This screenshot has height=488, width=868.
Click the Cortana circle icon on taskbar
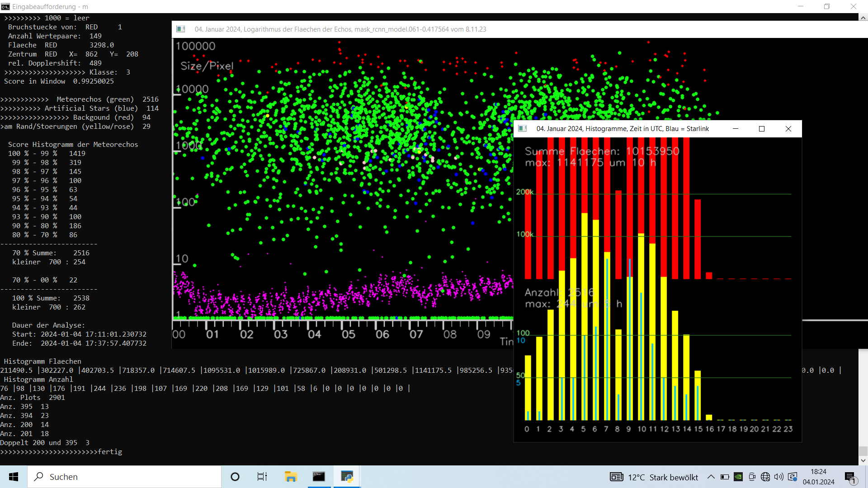(x=235, y=477)
